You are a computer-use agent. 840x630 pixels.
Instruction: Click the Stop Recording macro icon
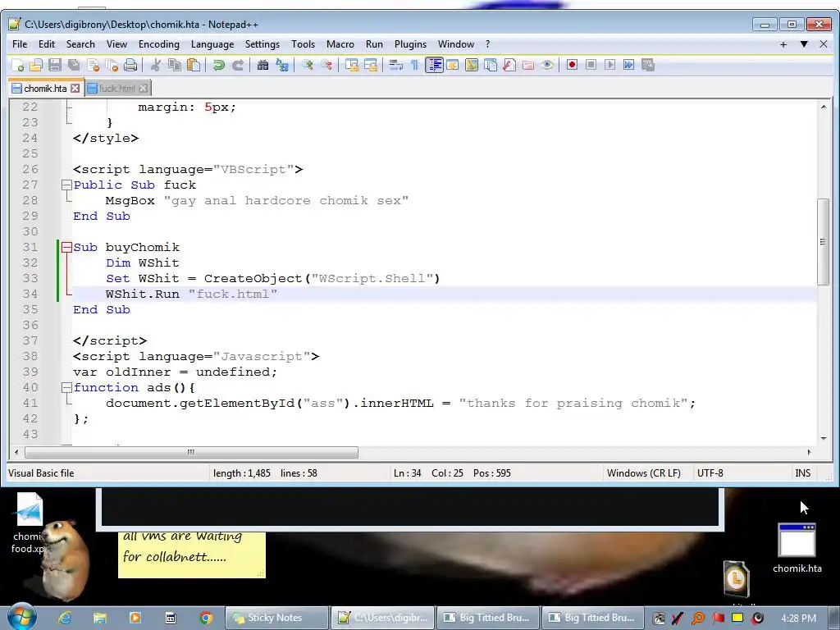[x=591, y=66]
